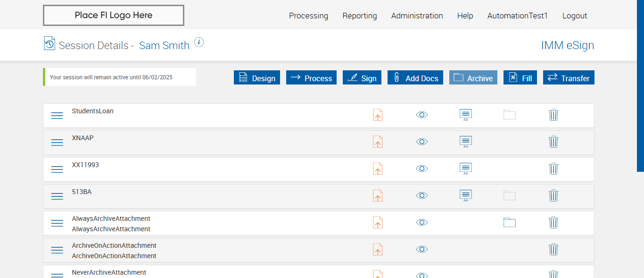
Task: Delete XNAAP with the trash icon
Action: click(x=553, y=142)
